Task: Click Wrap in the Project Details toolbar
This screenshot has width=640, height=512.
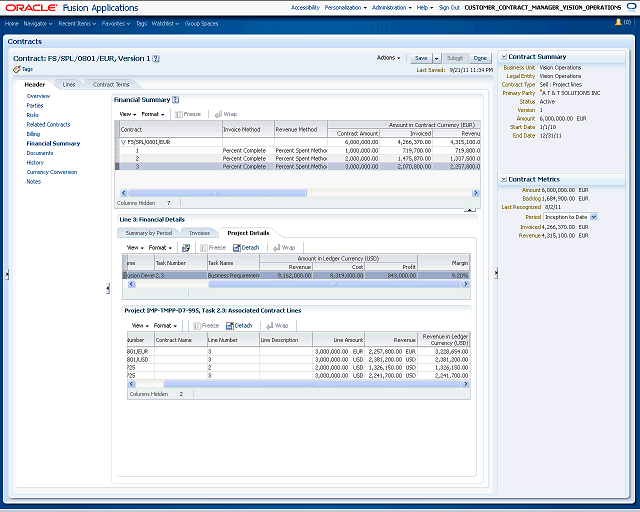Action: point(284,248)
